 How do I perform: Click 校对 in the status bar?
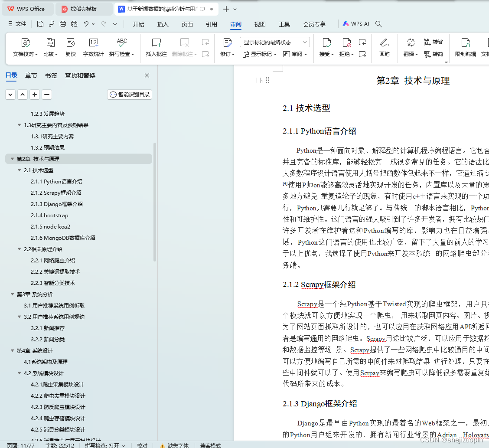pyautogui.click(x=142, y=445)
